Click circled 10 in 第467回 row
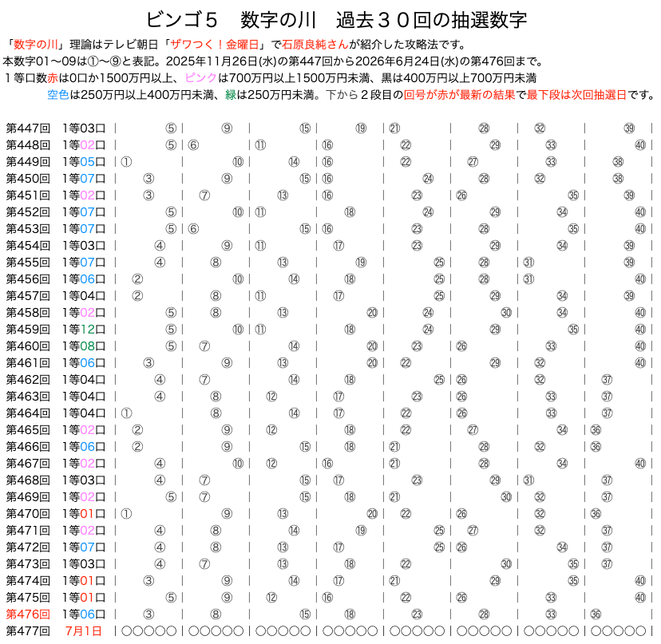The height and width of the screenshot is (644, 661). click(238, 463)
